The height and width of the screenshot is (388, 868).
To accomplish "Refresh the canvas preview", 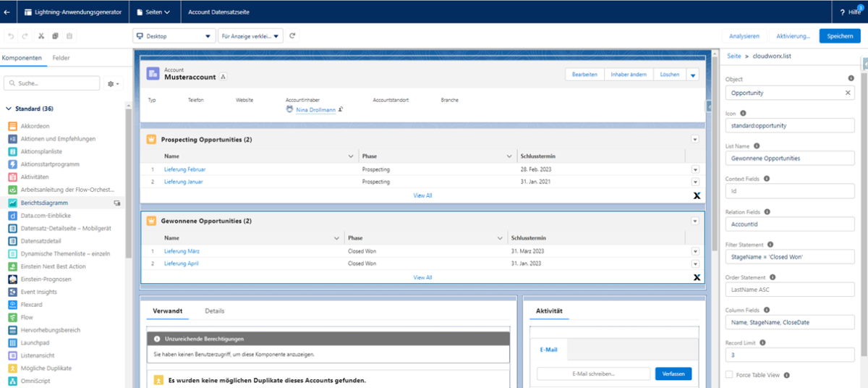I will click(x=292, y=35).
